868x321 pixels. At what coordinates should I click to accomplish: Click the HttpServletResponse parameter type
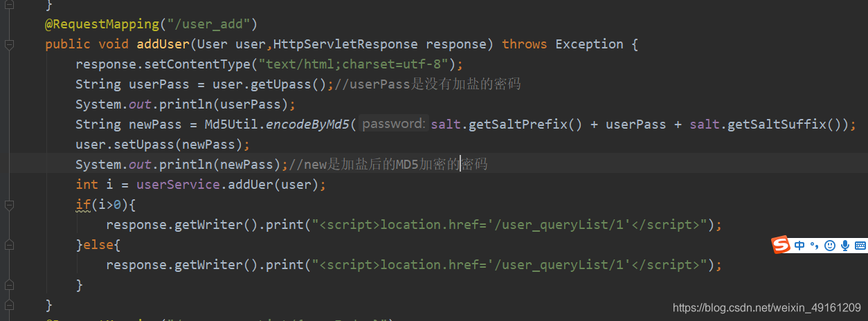(345, 44)
